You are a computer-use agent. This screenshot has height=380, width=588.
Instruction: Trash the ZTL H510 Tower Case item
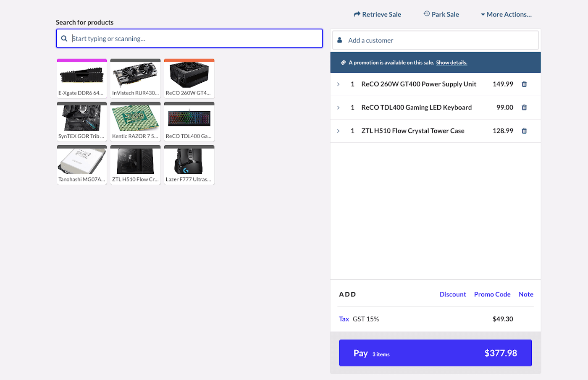point(524,131)
